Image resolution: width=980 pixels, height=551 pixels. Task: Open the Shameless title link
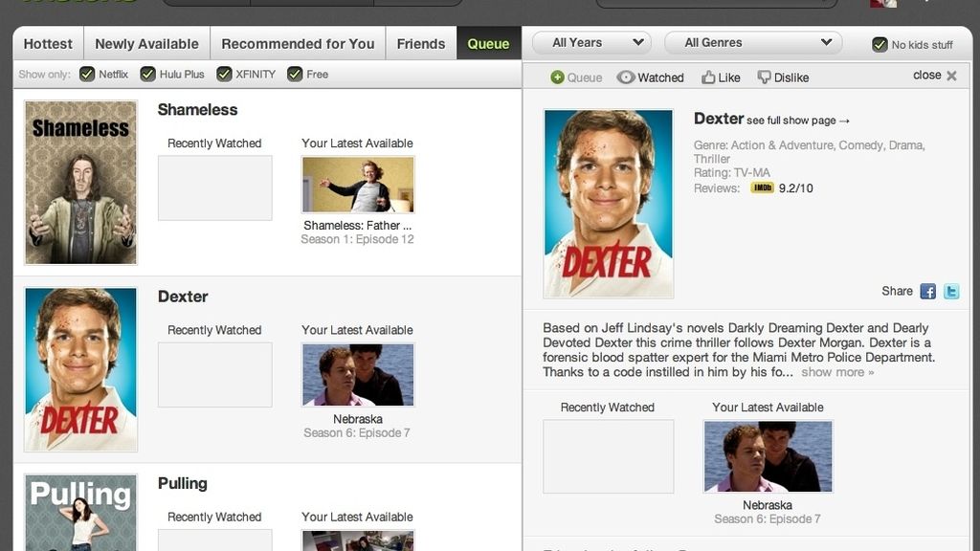[197, 110]
